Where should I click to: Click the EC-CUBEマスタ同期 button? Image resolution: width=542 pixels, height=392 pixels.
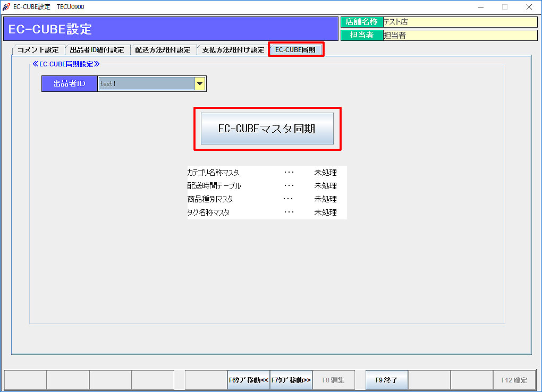(267, 129)
